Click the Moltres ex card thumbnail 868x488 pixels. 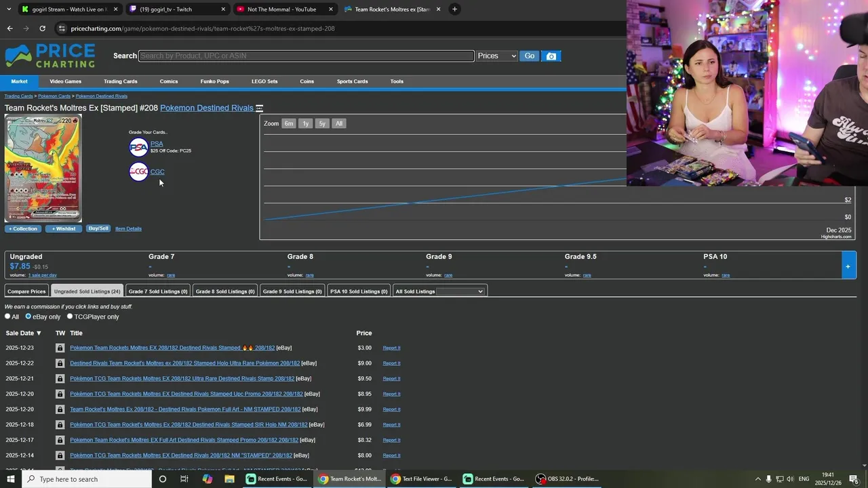[43, 168]
